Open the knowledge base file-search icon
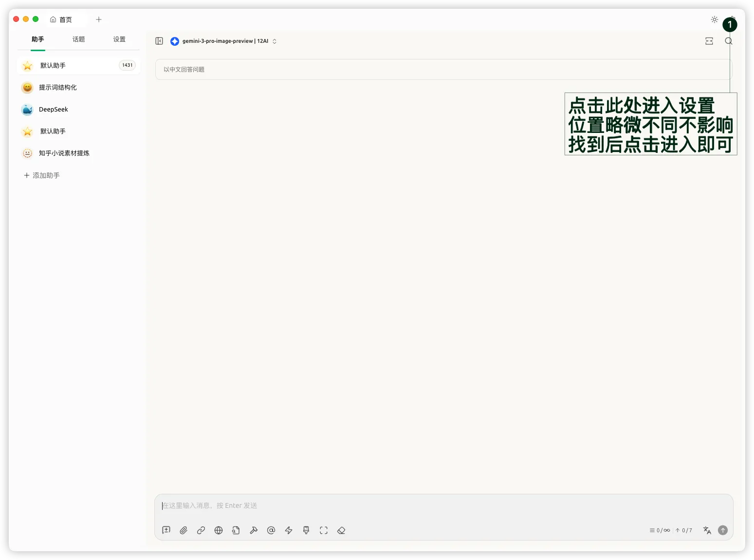Viewport: 754px width, 560px height. click(236, 530)
